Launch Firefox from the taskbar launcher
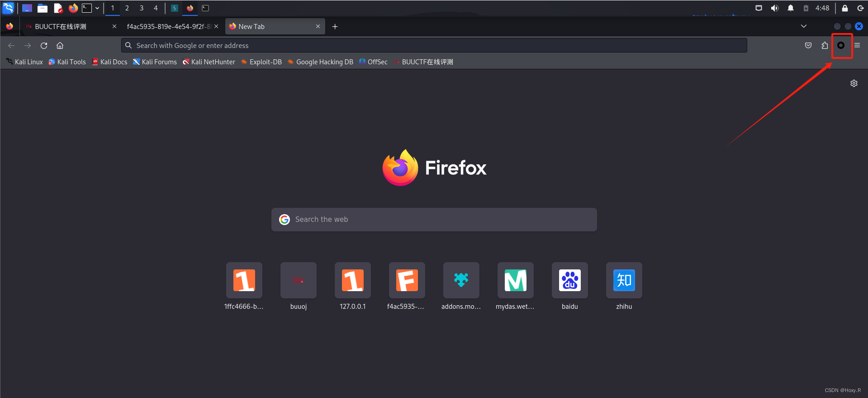The image size is (868, 398). click(x=73, y=8)
